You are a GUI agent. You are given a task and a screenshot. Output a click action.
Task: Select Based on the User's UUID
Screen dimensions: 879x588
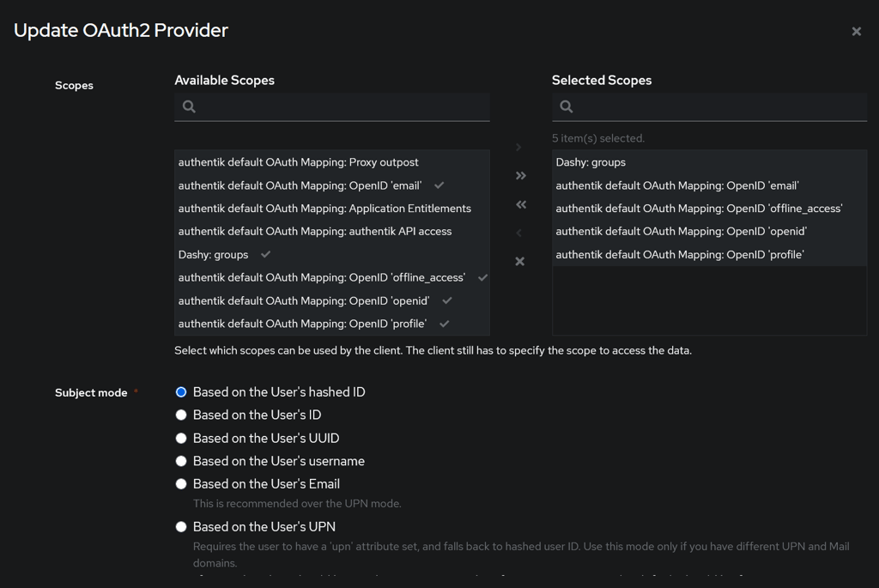(181, 438)
